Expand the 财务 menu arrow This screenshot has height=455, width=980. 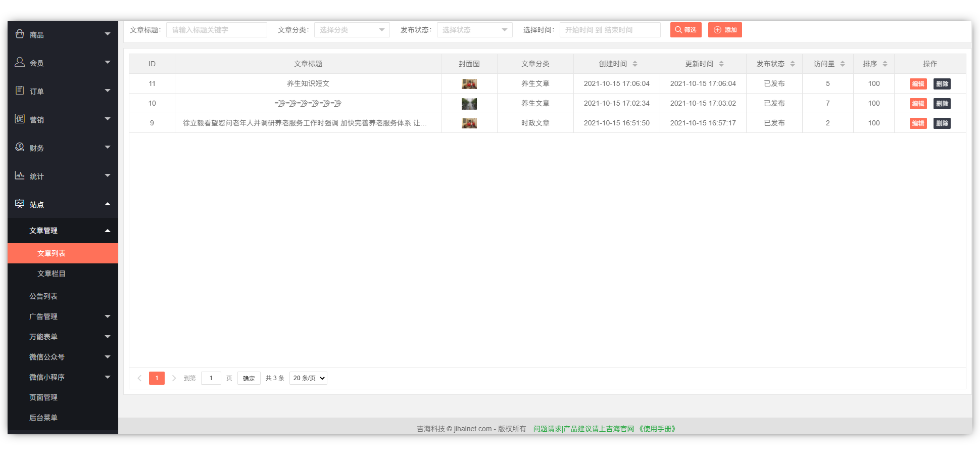pyautogui.click(x=108, y=147)
